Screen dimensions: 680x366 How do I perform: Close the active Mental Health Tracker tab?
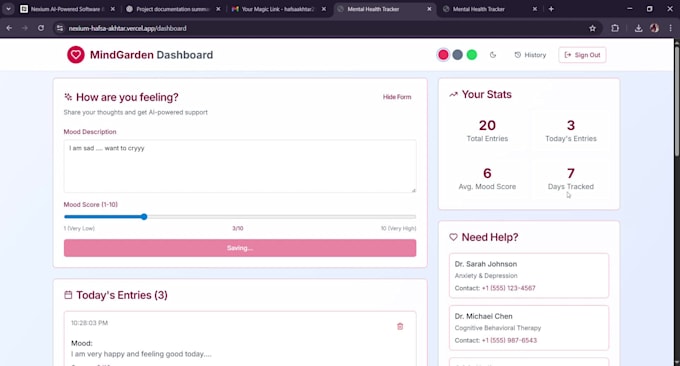429,9
